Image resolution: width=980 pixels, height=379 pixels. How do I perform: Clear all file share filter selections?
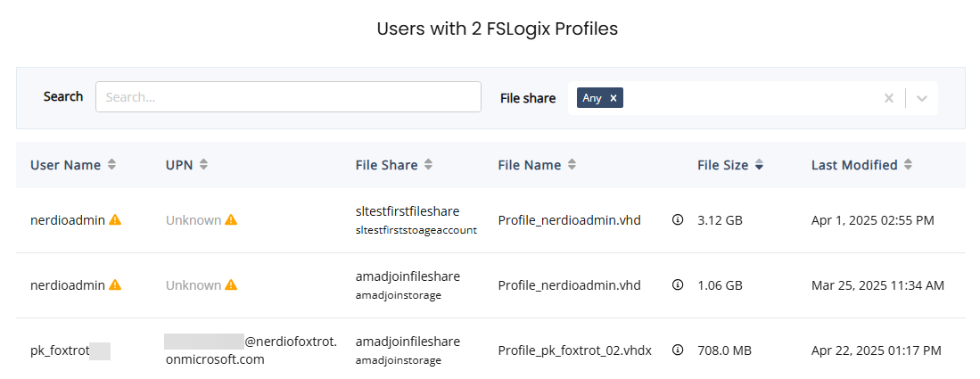point(888,98)
